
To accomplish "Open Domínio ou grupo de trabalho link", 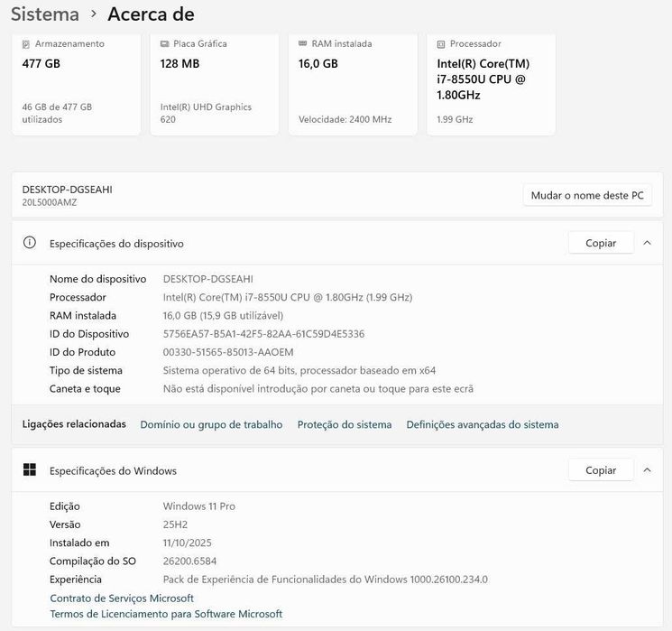I will coord(211,424).
